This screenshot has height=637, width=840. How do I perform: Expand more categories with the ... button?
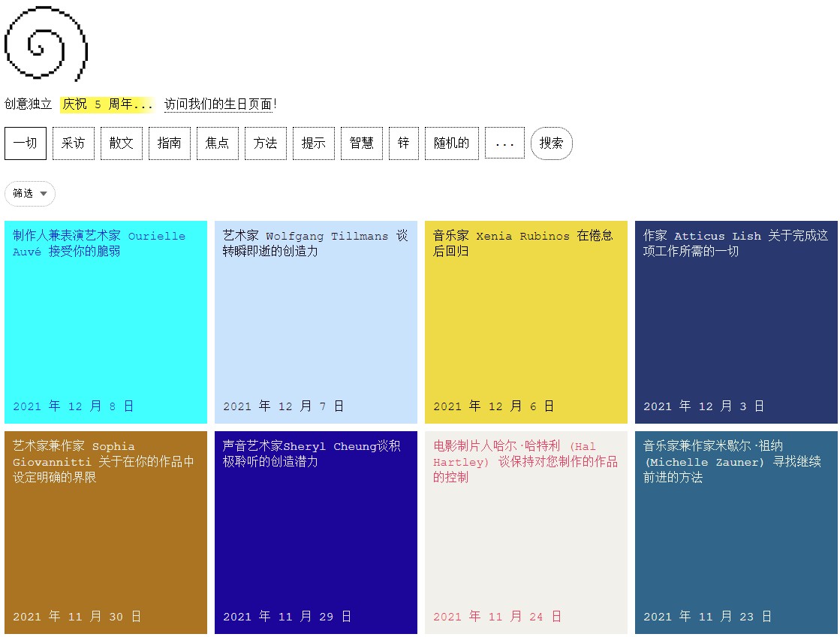[x=504, y=143]
